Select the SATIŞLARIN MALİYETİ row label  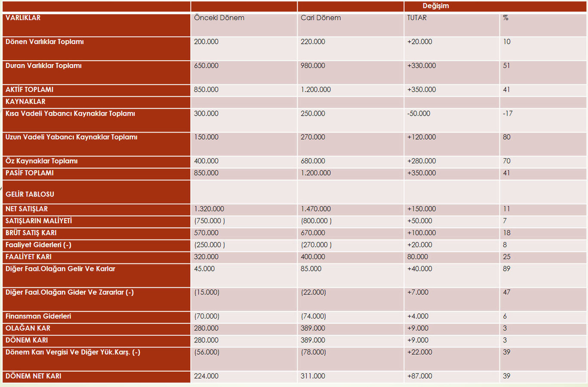pos(39,221)
